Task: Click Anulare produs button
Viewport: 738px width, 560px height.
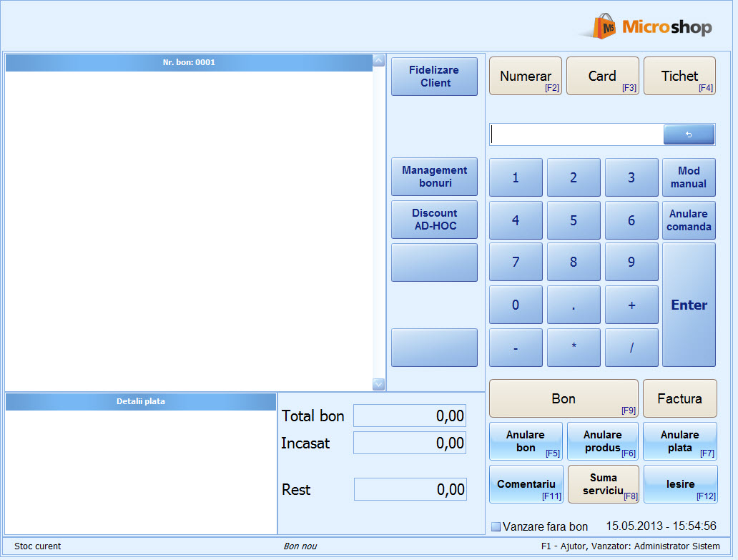Action: [x=602, y=441]
